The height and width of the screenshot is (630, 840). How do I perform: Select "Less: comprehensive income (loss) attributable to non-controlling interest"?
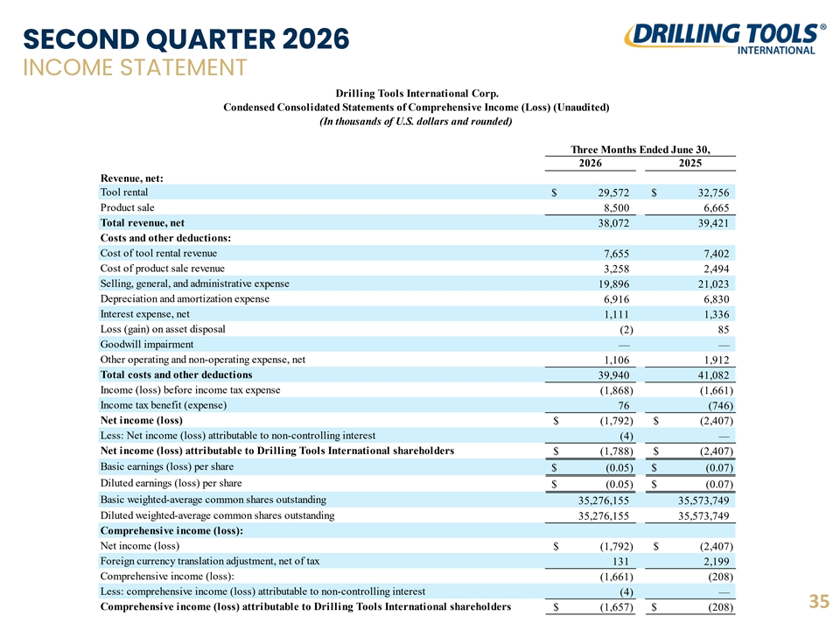[x=262, y=591]
